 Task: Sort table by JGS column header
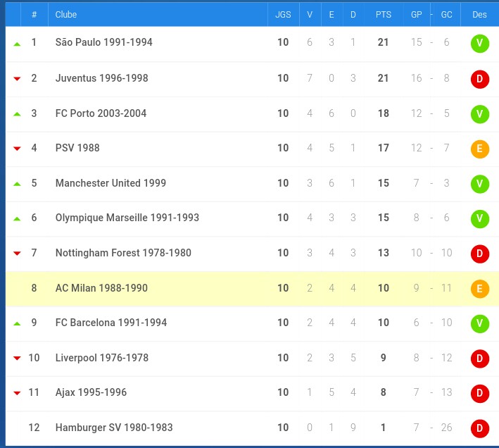(283, 15)
